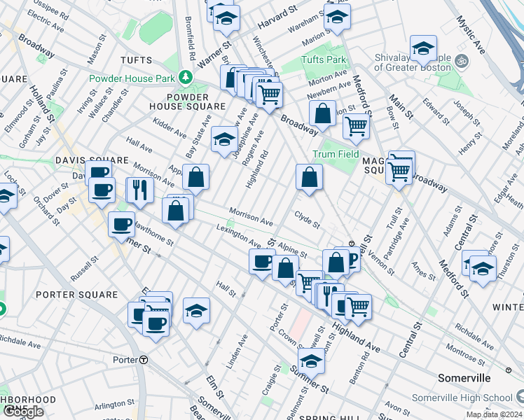Select the school marker near Wareham St

pos(337,17)
